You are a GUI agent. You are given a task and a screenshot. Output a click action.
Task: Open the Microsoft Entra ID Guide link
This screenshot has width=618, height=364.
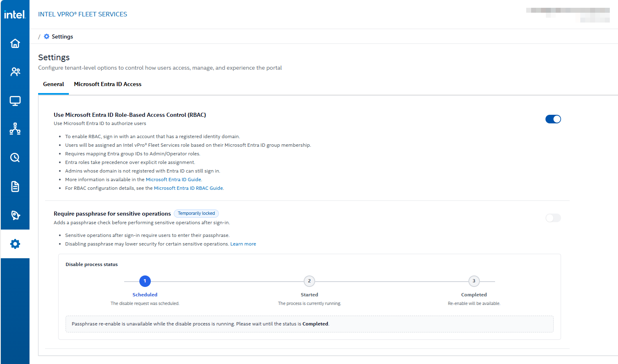tap(173, 180)
